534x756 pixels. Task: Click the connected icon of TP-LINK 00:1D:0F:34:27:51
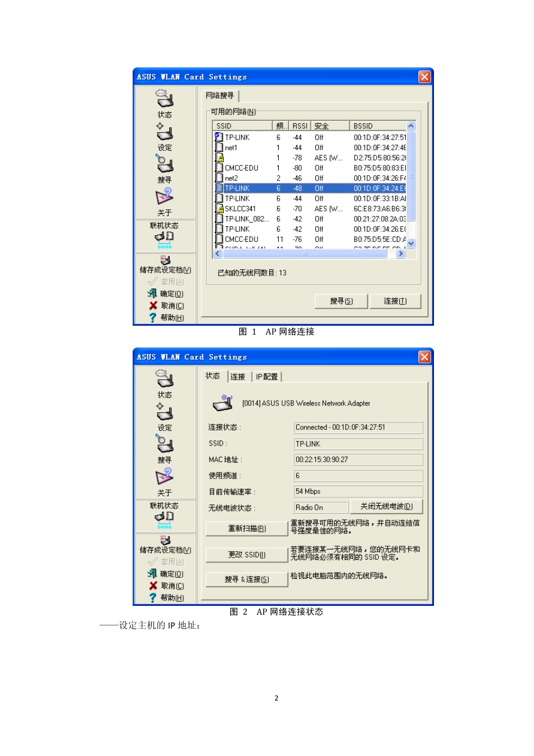(219, 137)
